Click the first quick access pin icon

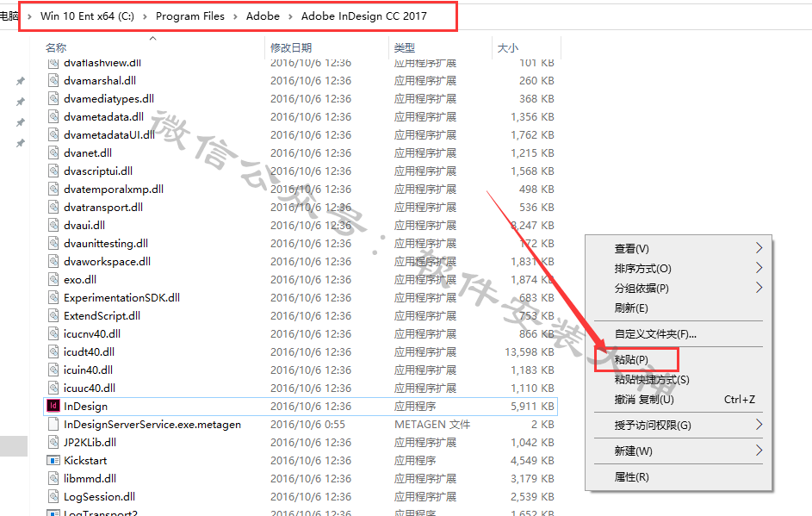pyautogui.click(x=20, y=81)
